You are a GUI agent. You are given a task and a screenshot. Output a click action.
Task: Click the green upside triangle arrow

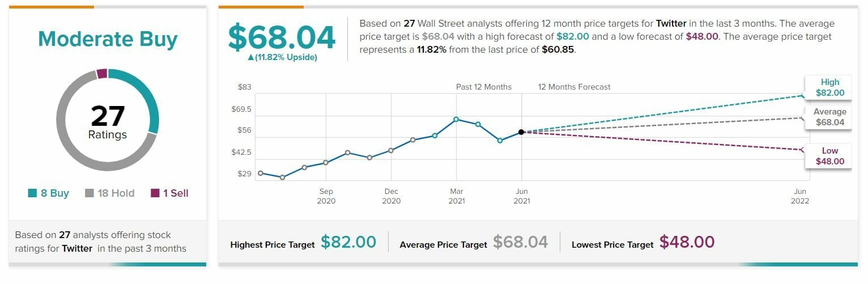pyautogui.click(x=250, y=57)
